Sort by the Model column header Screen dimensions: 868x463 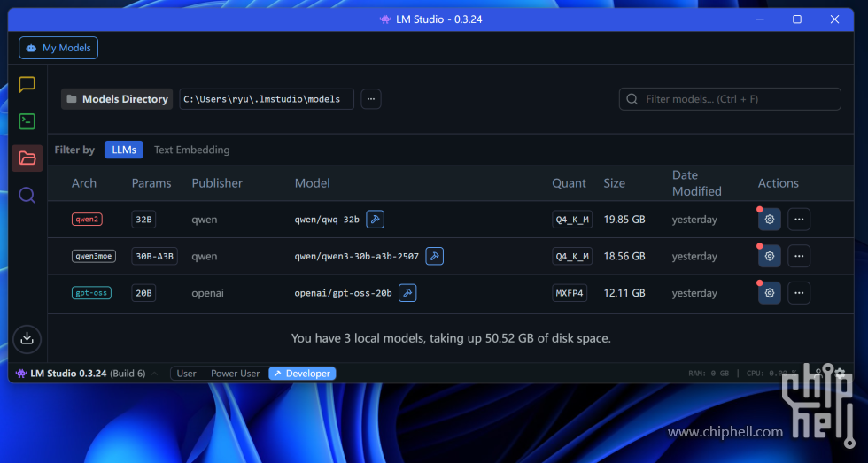pos(312,183)
